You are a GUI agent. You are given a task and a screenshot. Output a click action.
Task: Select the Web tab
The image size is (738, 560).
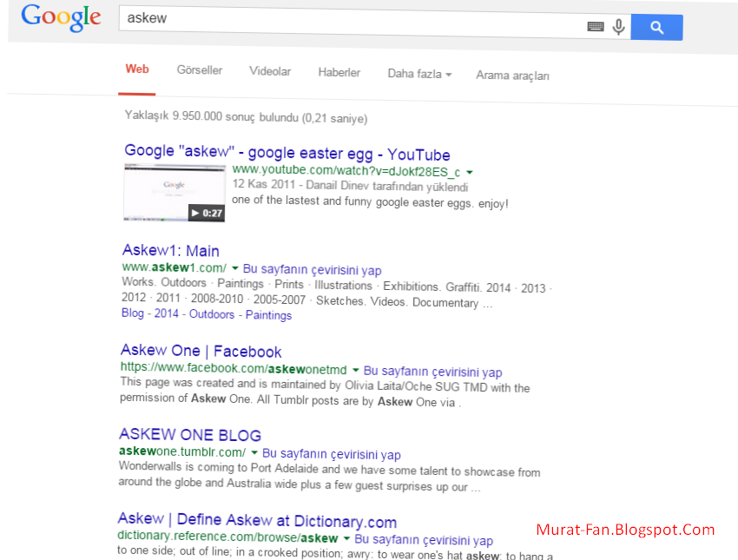[x=137, y=69]
